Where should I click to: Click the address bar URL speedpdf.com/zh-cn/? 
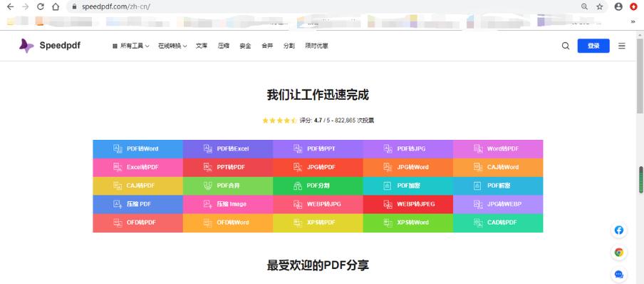[x=116, y=7]
